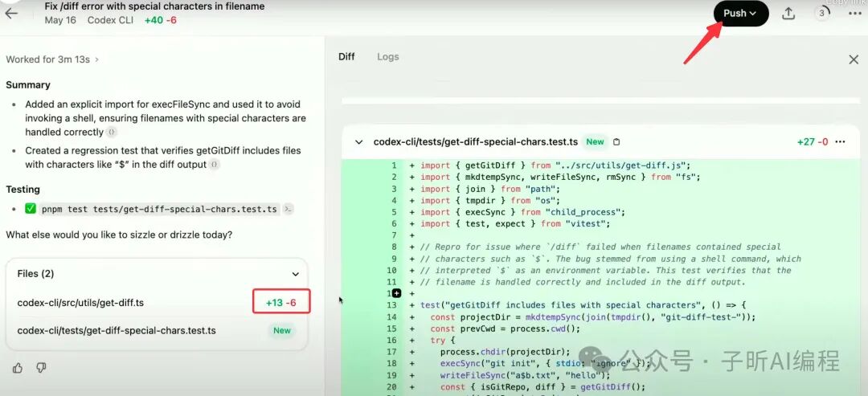The height and width of the screenshot is (396, 868).
Task: Copy the get-diff-special-chars.test.ts file path
Action: pyautogui.click(x=616, y=142)
